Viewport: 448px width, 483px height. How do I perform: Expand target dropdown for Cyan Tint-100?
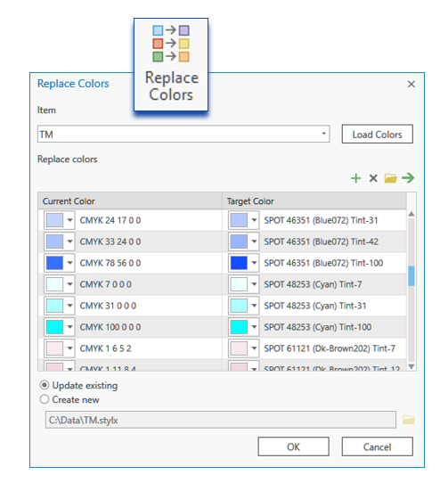pyautogui.click(x=254, y=327)
